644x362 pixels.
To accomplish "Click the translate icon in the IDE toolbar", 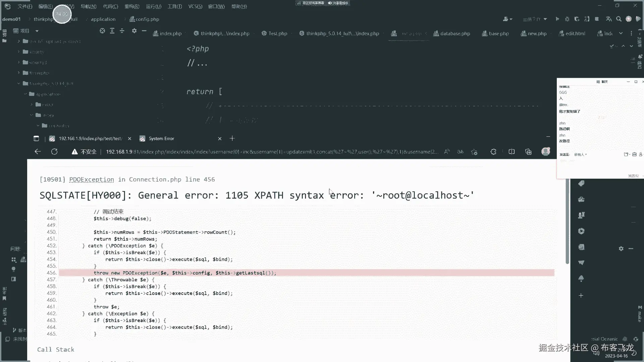I will 609,19.
